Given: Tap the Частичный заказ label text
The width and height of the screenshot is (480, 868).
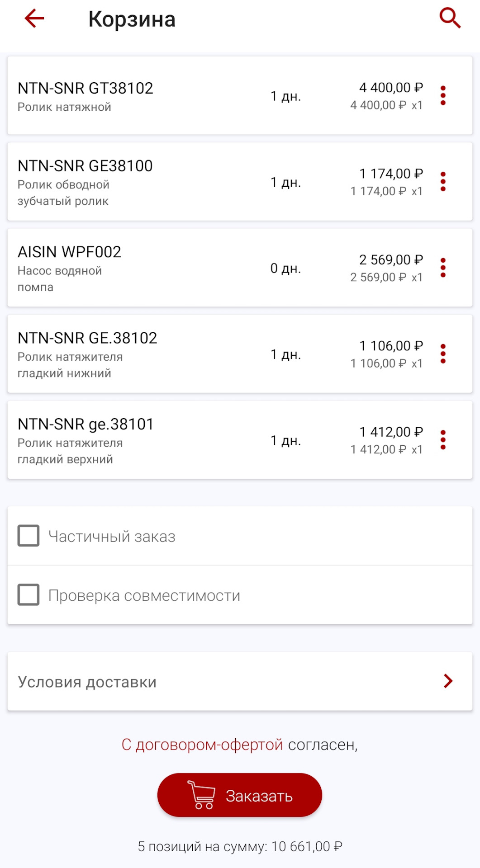Looking at the screenshot, I should (112, 537).
